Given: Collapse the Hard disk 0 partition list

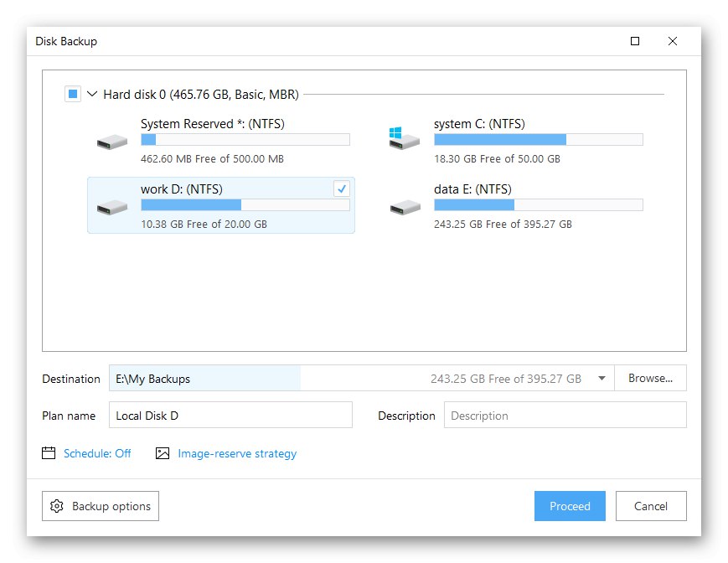Looking at the screenshot, I should pyautogui.click(x=91, y=95).
